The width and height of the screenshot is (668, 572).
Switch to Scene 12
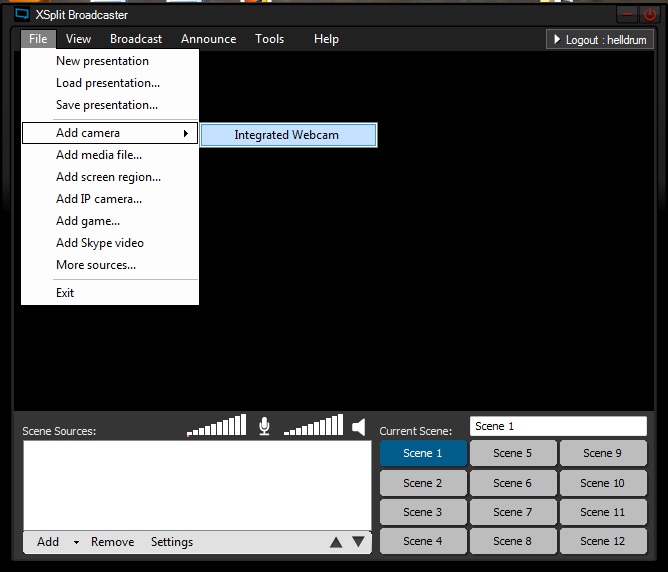tap(603, 541)
